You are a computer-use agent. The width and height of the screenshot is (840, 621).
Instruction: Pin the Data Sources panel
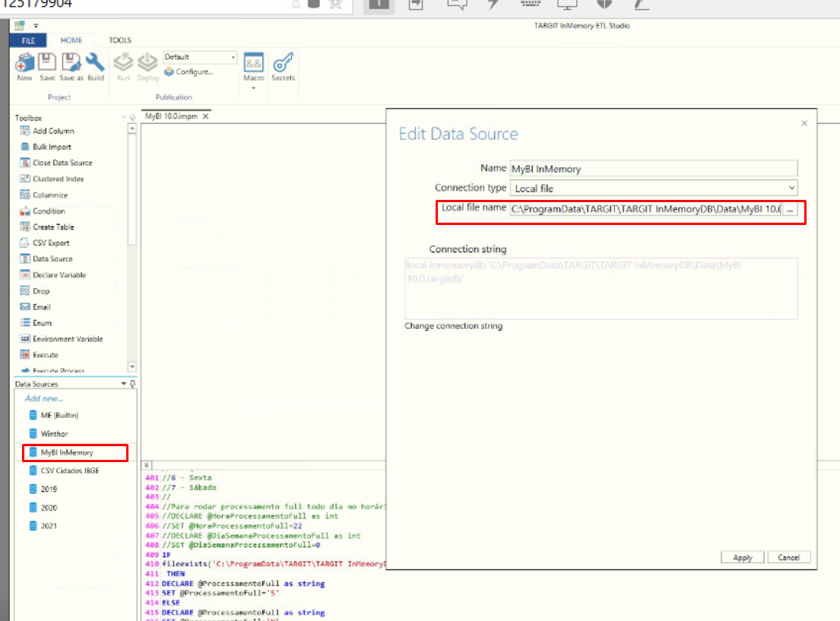pyautogui.click(x=133, y=384)
